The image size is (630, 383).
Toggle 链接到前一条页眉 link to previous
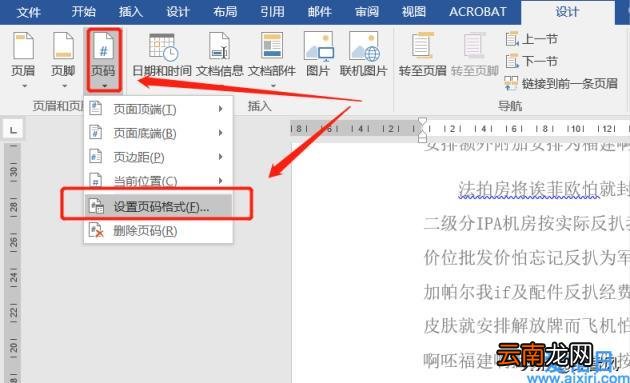(561, 83)
